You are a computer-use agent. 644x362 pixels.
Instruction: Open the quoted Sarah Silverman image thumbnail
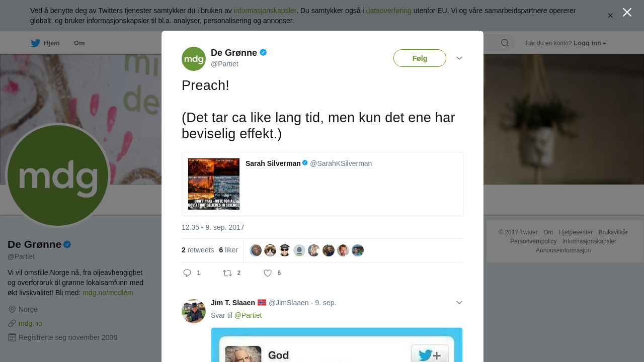tap(214, 184)
